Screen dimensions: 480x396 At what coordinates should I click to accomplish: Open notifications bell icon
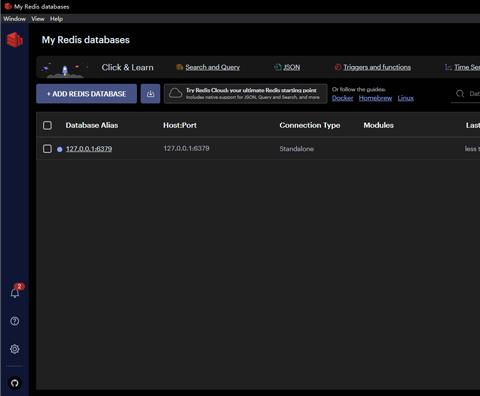point(15,293)
